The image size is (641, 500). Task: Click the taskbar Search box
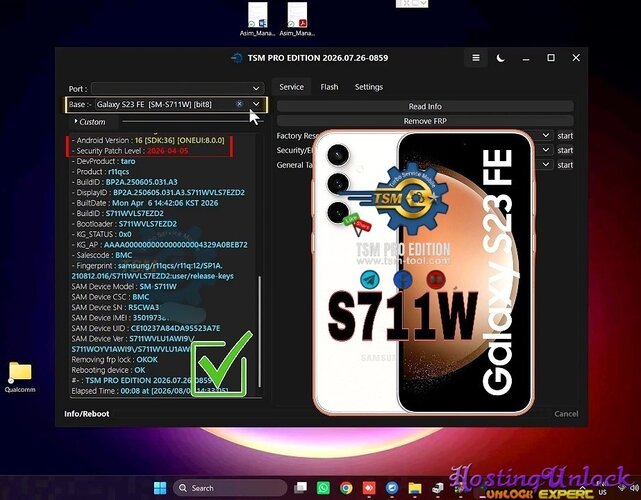(230, 488)
